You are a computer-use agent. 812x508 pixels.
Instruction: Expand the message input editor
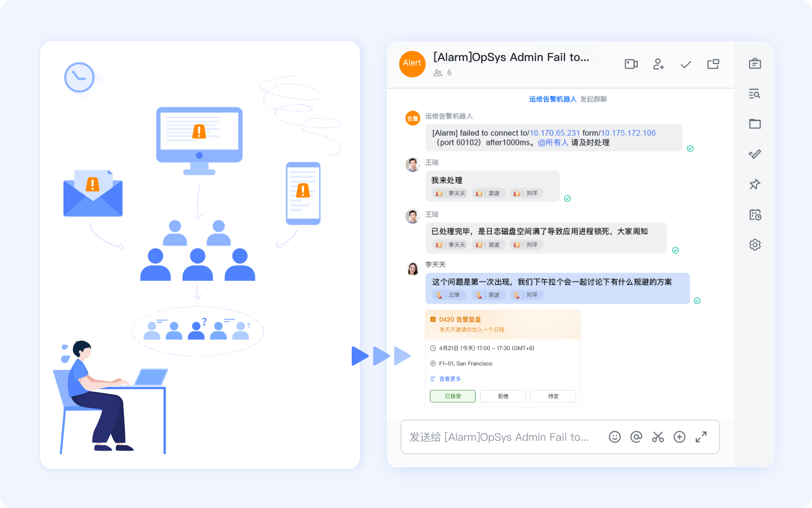pyautogui.click(x=701, y=437)
